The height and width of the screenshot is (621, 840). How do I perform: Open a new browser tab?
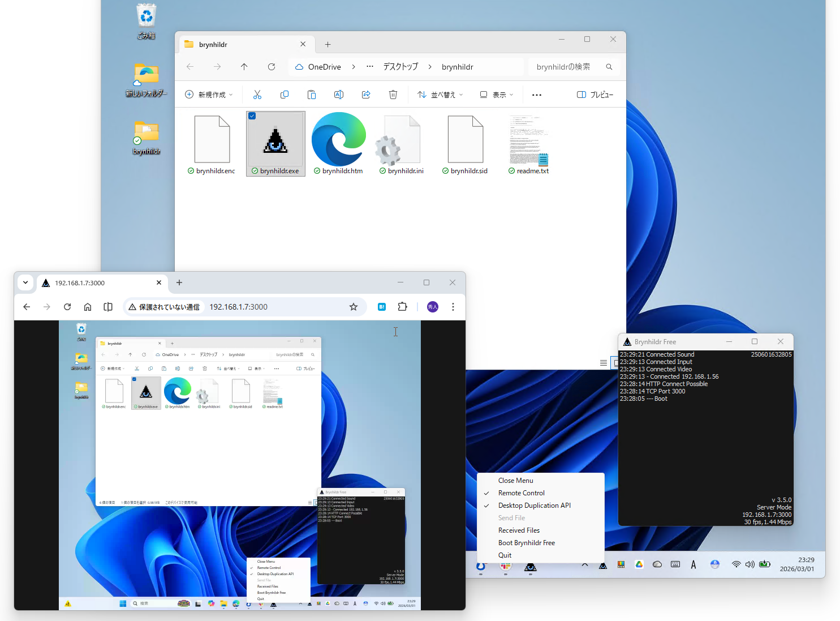[179, 282]
